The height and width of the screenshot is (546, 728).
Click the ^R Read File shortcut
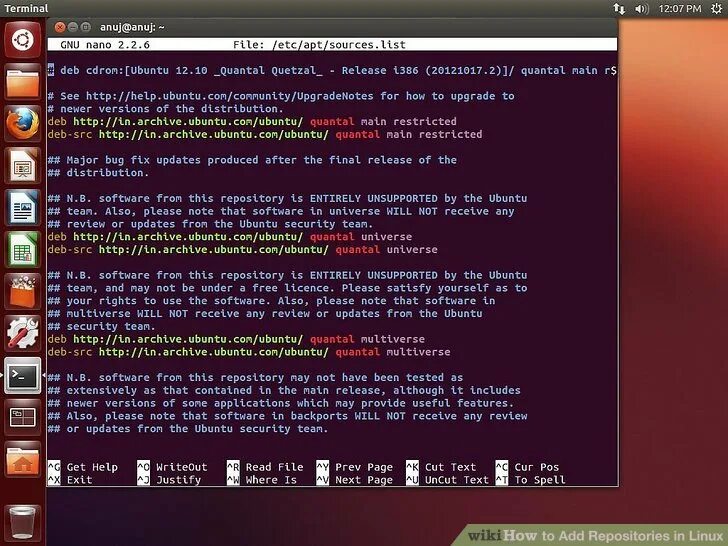coord(265,467)
